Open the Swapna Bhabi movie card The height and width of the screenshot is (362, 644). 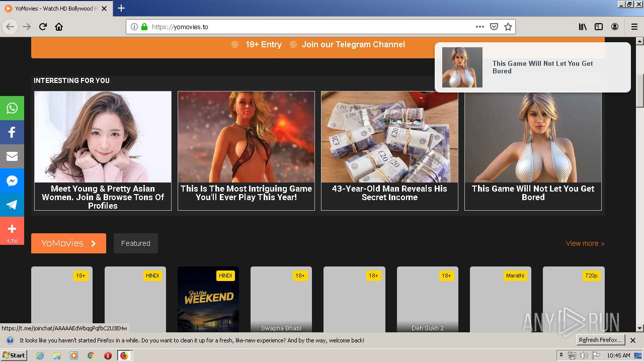281,299
